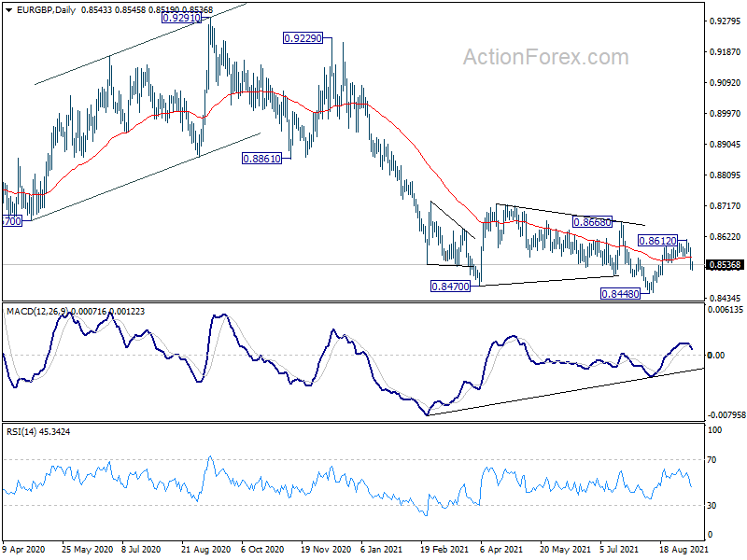Click the RSI(14) indicator label
The width and height of the screenshot is (747, 560).
21,432
